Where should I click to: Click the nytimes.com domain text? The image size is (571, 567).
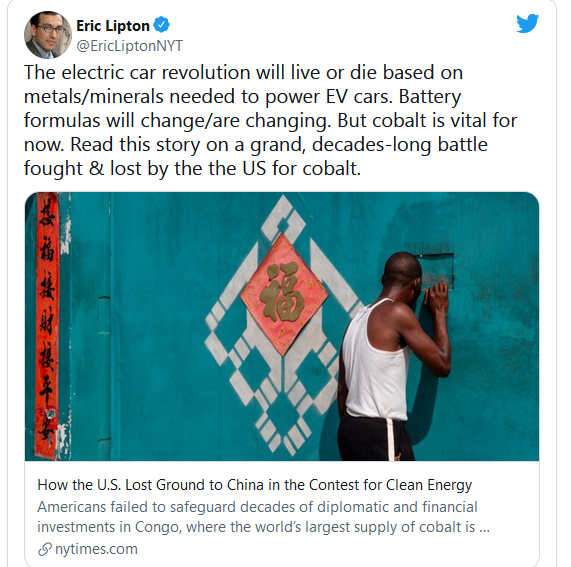click(96, 549)
